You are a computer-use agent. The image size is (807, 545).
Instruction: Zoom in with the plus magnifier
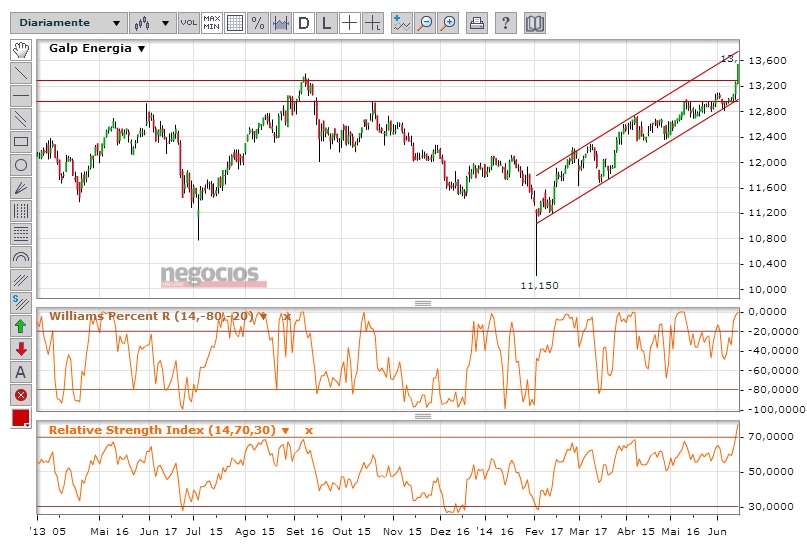[x=448, y=23]
